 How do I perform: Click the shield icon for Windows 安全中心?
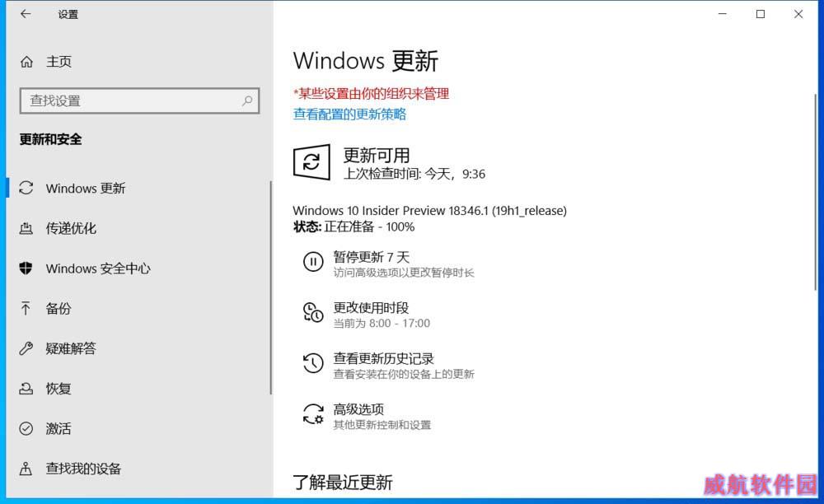point(26,268)
